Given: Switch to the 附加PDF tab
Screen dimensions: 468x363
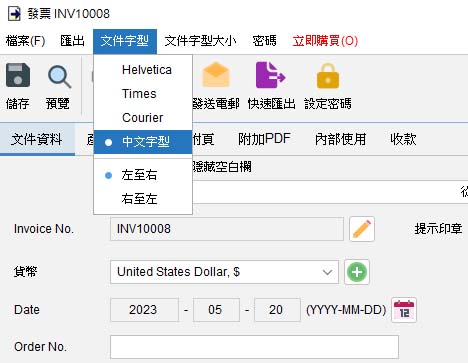Looking at the screenshot, I should click(264, 139).
